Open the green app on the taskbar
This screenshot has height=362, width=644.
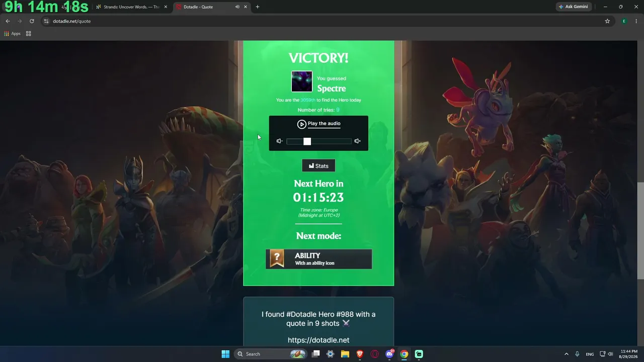click(419, 354)
